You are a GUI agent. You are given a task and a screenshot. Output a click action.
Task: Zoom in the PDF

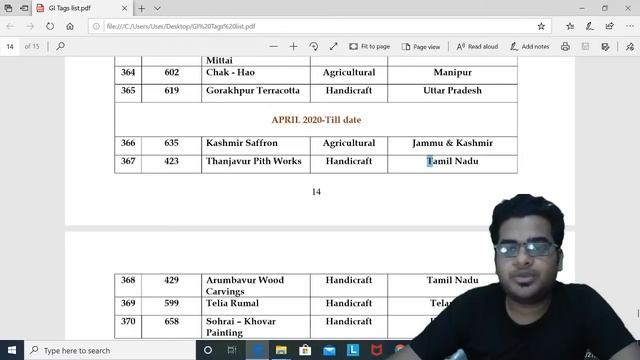293,47
